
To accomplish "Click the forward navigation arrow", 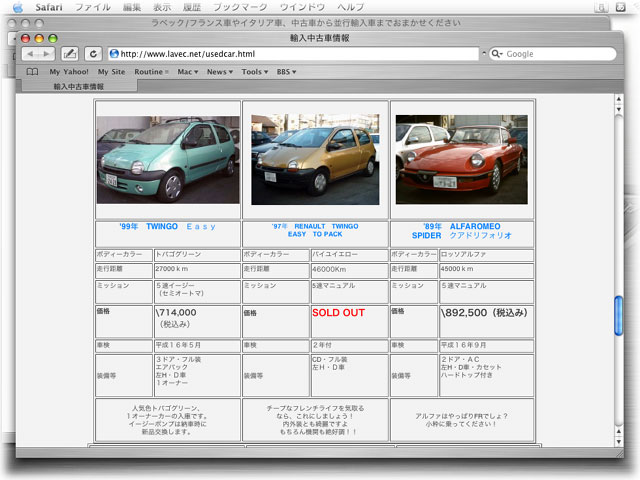I will pos(47,54).
